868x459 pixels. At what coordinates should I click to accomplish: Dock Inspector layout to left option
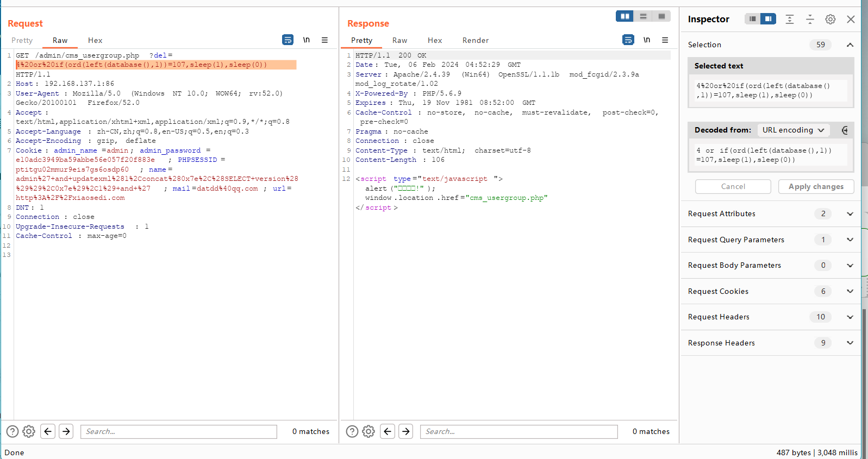click(752, 19)
